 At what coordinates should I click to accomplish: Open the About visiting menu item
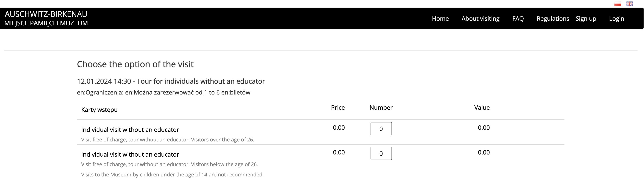coord(480,19)
